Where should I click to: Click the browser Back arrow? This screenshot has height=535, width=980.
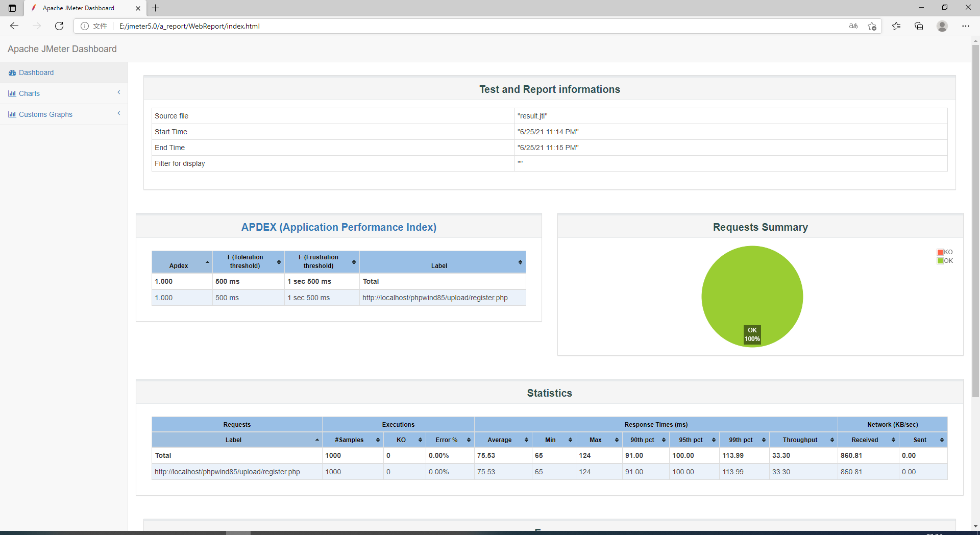coord(14,26)
